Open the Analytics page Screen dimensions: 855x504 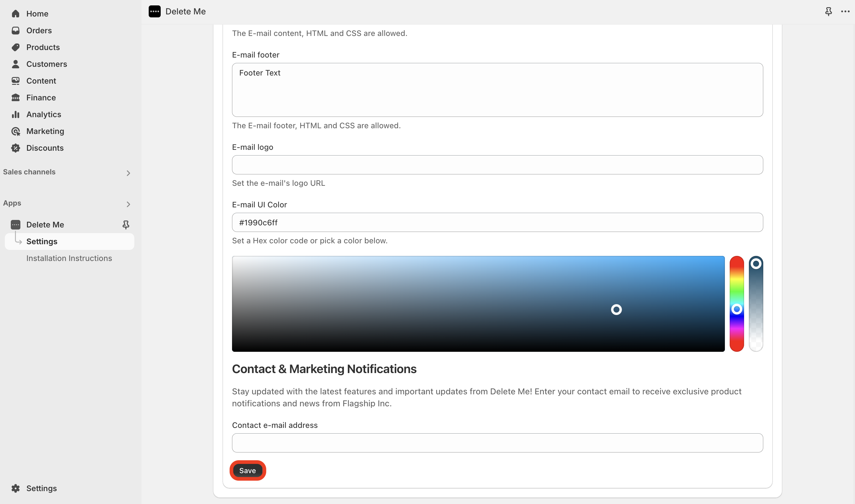click(44, 114)
